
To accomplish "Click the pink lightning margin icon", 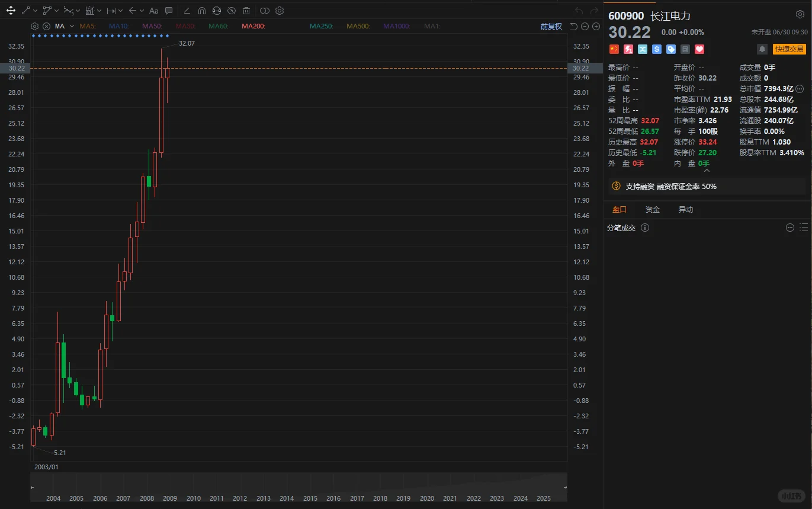I will click(628, 49).
